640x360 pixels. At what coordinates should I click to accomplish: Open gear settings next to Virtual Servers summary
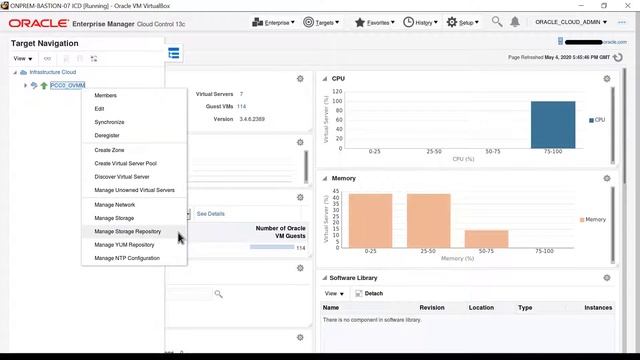point(300,79)
